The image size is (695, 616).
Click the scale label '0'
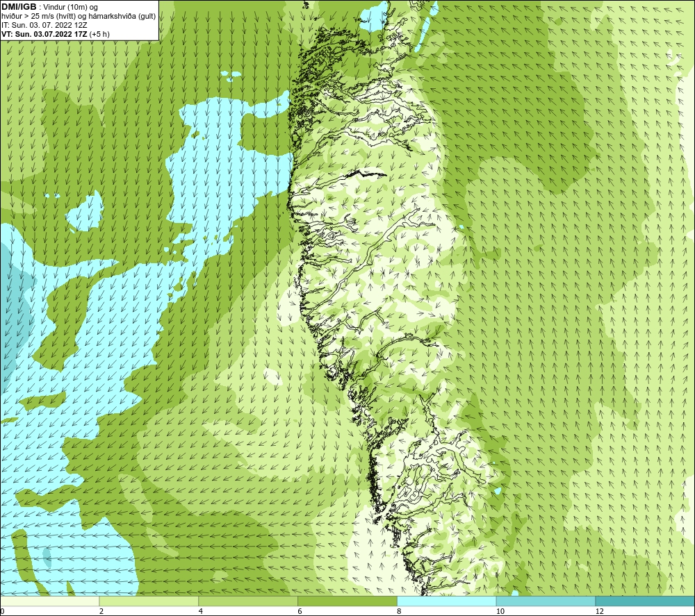[x=2, y=611]
